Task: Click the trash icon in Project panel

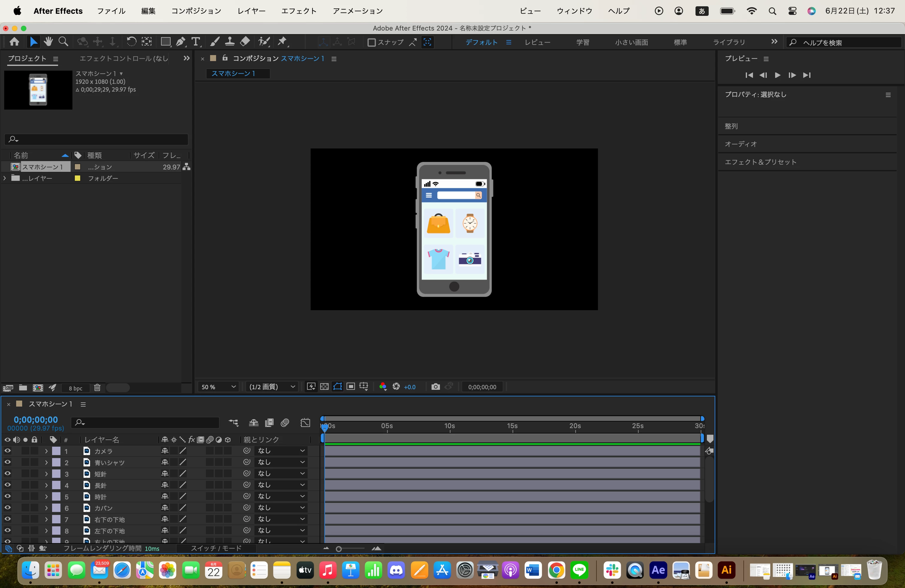Action: pyautogui.click(x=97, y=388)
